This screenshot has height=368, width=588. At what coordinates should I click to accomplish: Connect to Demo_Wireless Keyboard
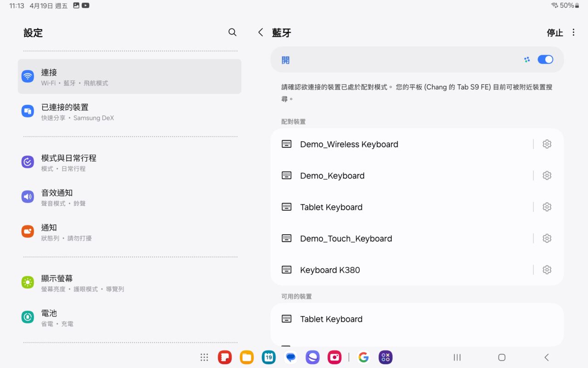tap(402, 144)
